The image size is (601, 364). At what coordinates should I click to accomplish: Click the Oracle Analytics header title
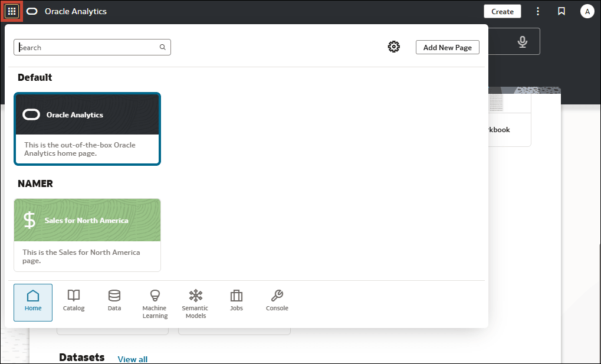point(75,12)
